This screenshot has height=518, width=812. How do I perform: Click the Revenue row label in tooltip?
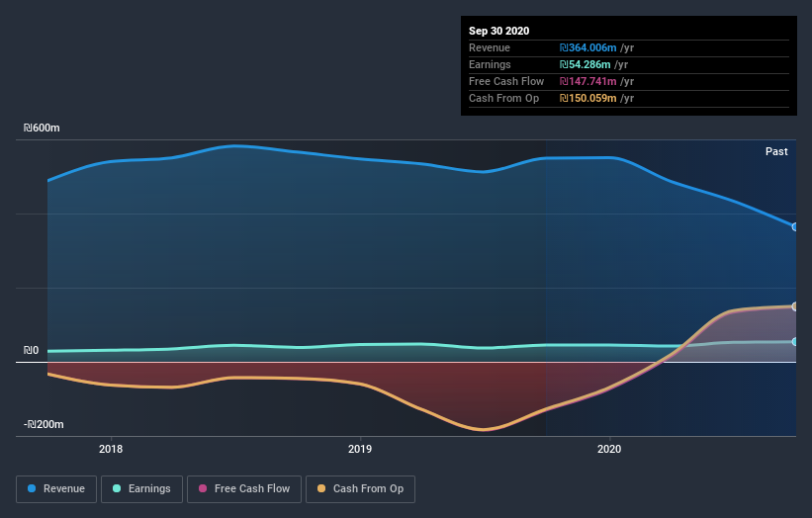pos(490,47)
